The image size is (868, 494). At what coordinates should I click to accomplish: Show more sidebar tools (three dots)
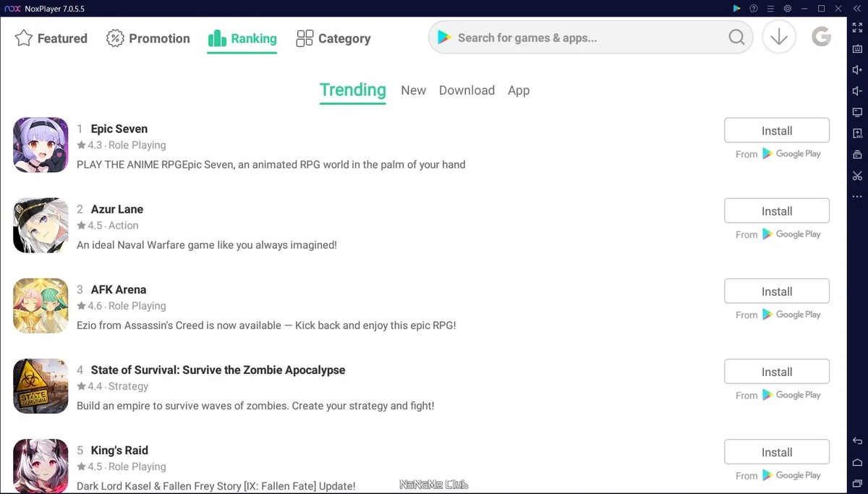(857, 197)
